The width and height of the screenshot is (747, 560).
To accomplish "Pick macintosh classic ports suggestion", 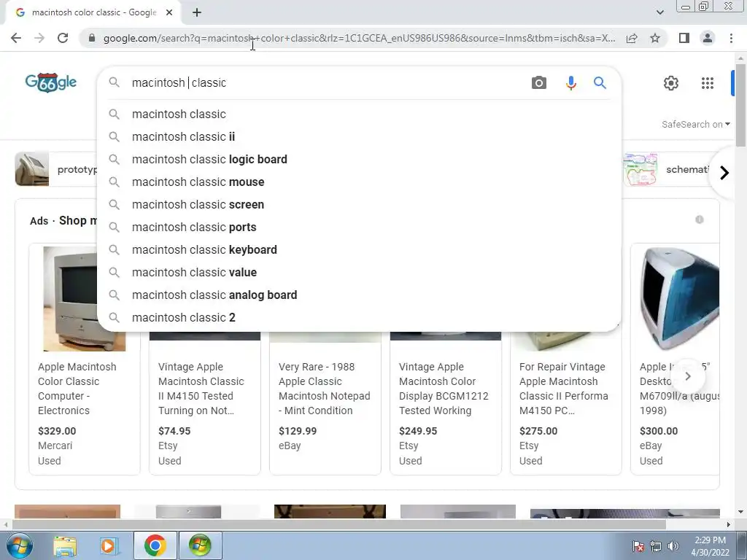I will (359, 227).
